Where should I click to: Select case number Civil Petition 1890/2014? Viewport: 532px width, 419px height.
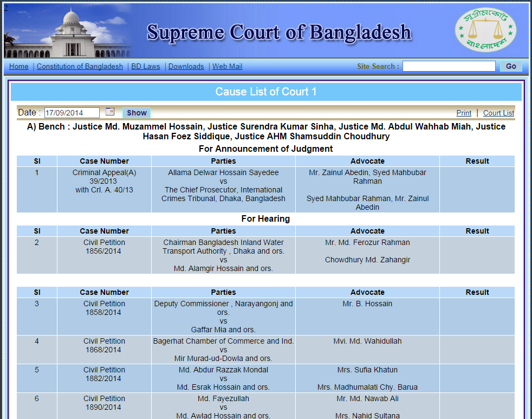coord(104,403)
